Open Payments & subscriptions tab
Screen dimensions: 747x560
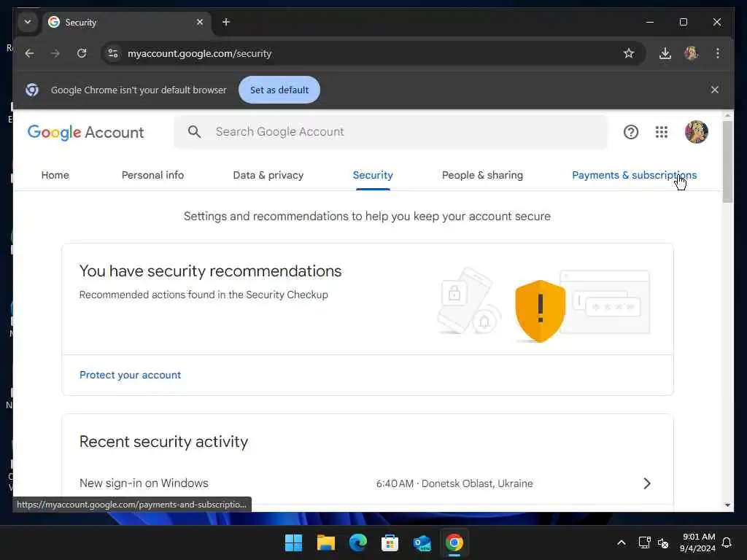tap(634, 175)
